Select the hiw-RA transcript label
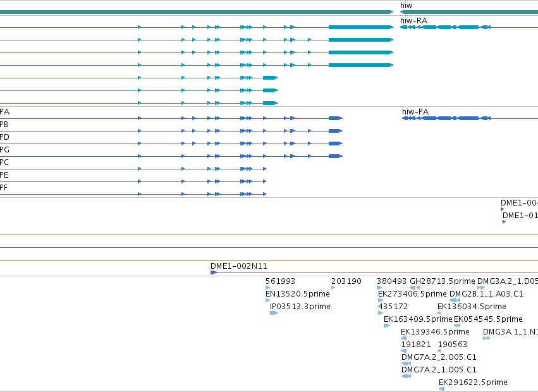Viewport: 538px width, 392px height. (x=413, y=21)
